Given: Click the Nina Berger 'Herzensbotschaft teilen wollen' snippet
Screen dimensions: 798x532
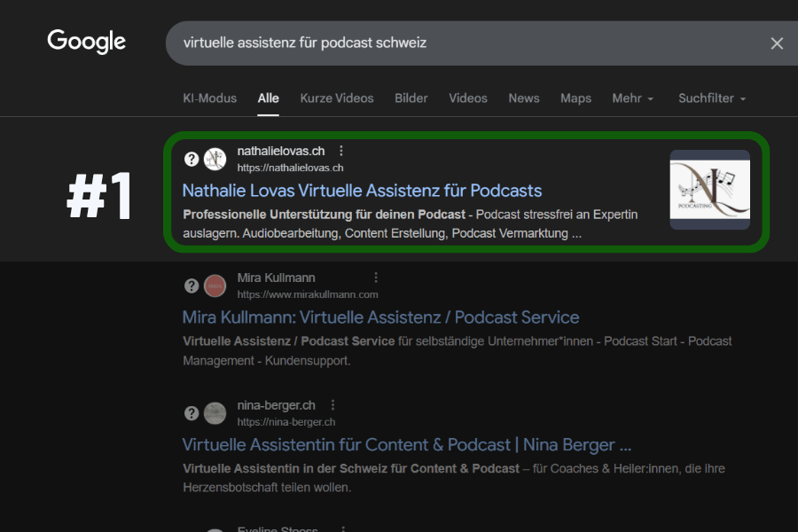Looking at the screenshot, I should (x=267, y=487).
